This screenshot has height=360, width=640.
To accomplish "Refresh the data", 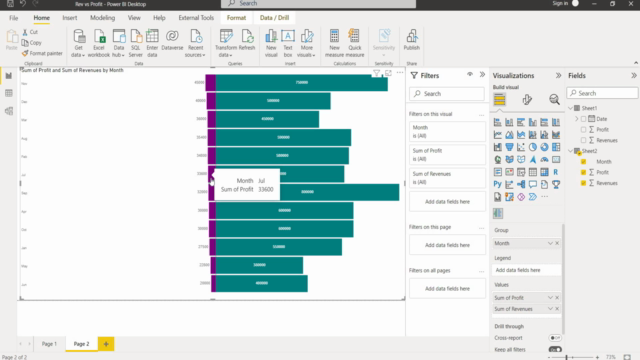I will pyautogui.click(x=247, y=40).
